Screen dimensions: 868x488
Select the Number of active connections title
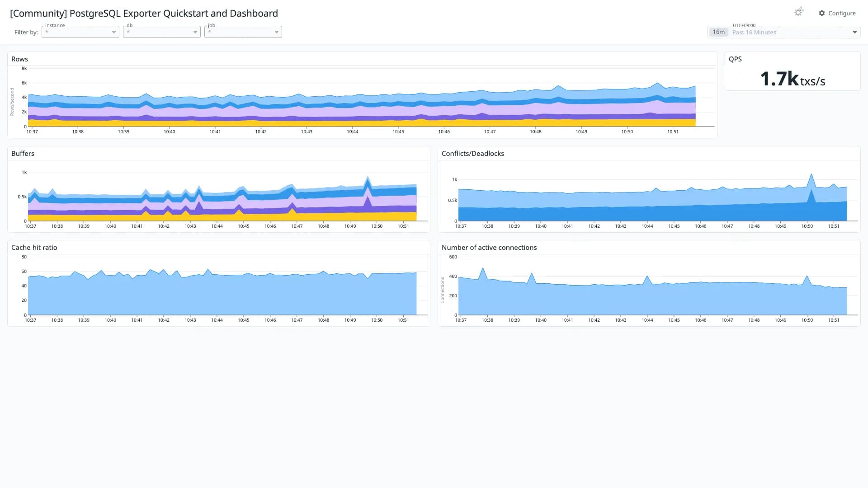489,248
